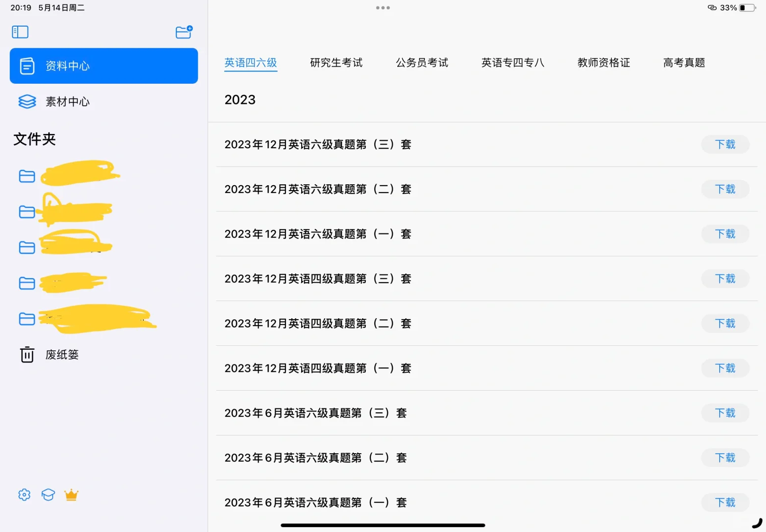Image resolution: width=766 pixels, height=532 pixels.
Task: Switch to the 研究生考试 tab
Action: pos(336,63)
